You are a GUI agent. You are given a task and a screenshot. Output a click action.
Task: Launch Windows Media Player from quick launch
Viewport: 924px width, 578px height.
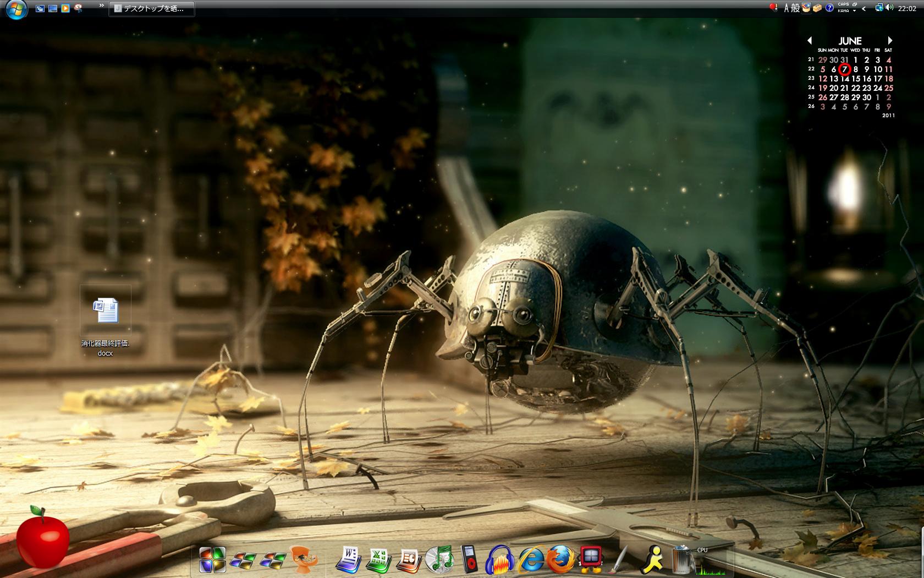[x=65, y=8]
